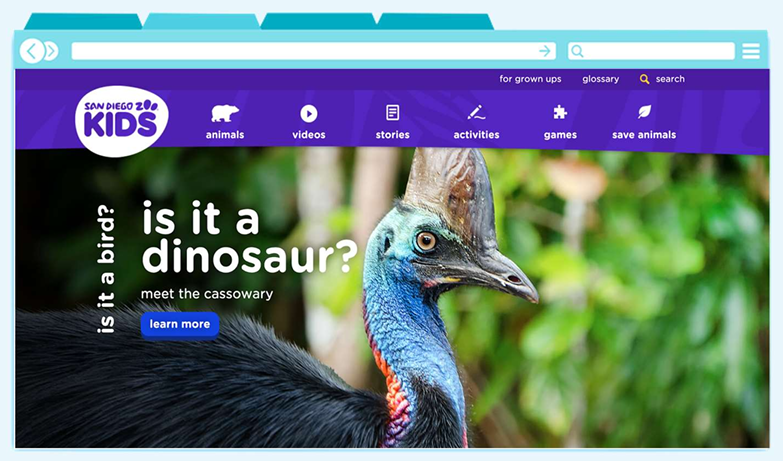Open activities via the pencil icon
This screenshot has height=461, width=783.
click(476, 112)
